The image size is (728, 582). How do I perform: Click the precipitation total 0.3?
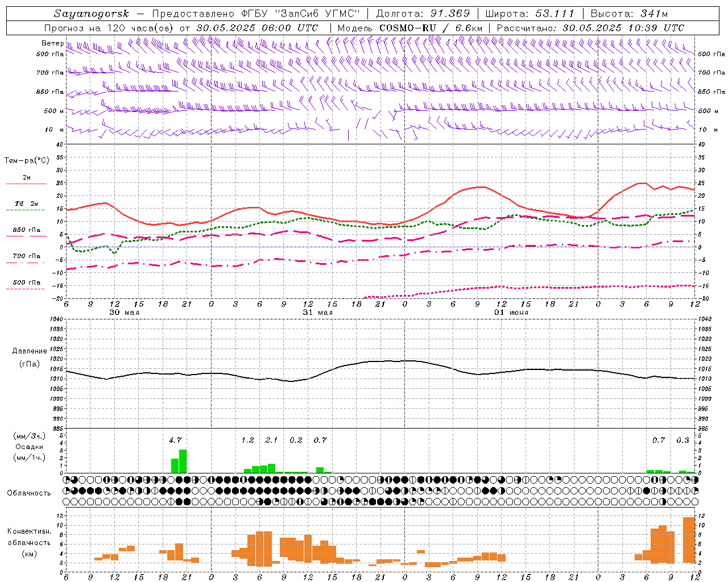click(x=682, y=440)
